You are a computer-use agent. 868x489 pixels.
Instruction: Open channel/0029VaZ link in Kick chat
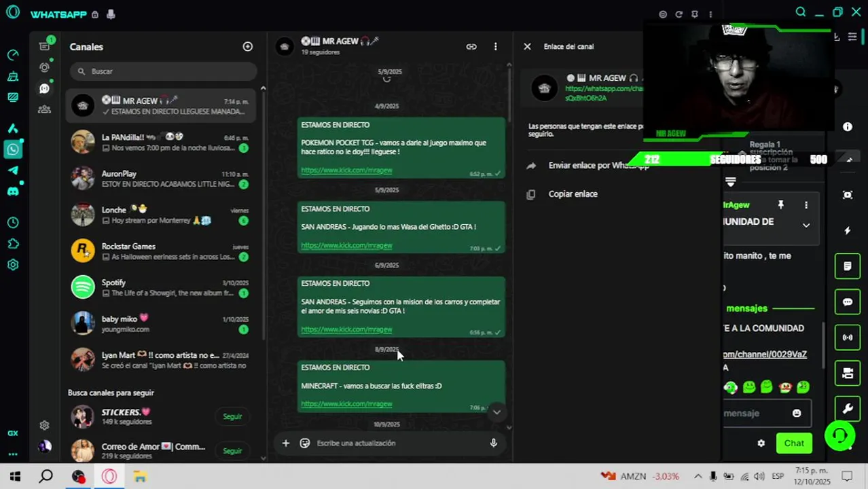pos(765,355)
